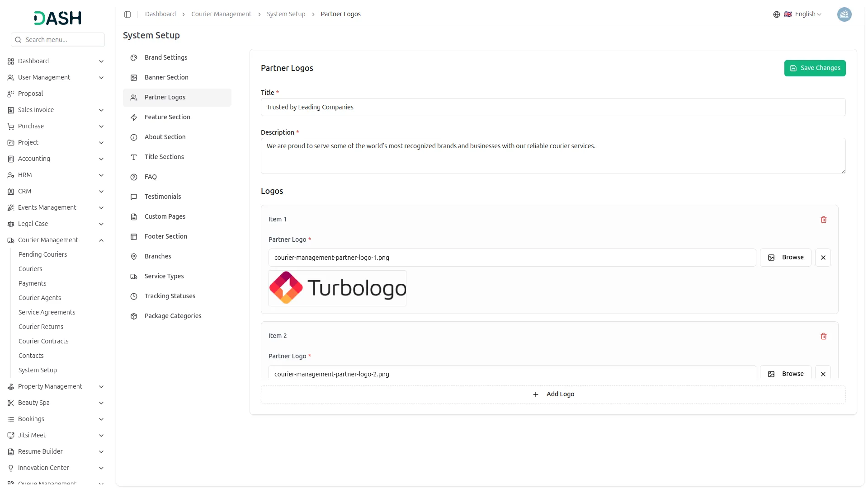Open the Package Categories section
This screenshot has width=868, height=488.
click(x=173, y=316)
